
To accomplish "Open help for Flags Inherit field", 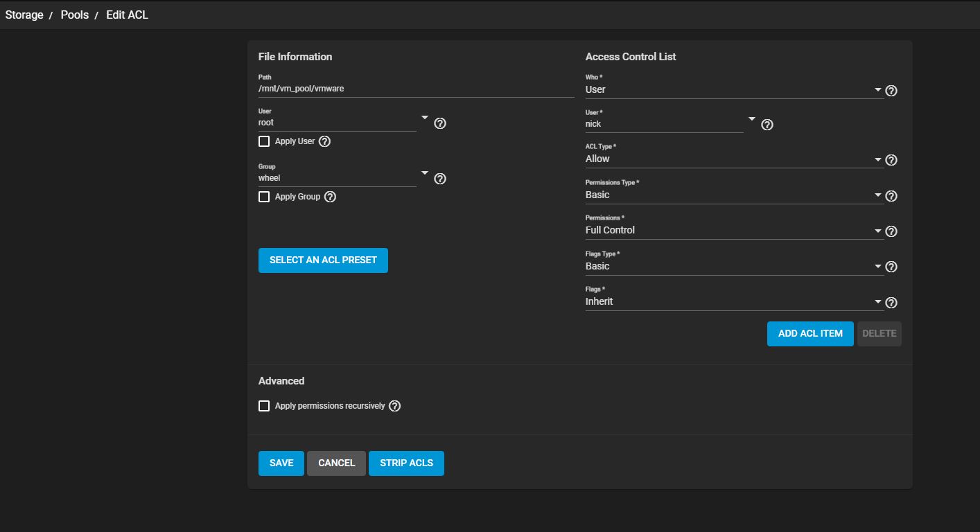I will [x=891, y=303].
